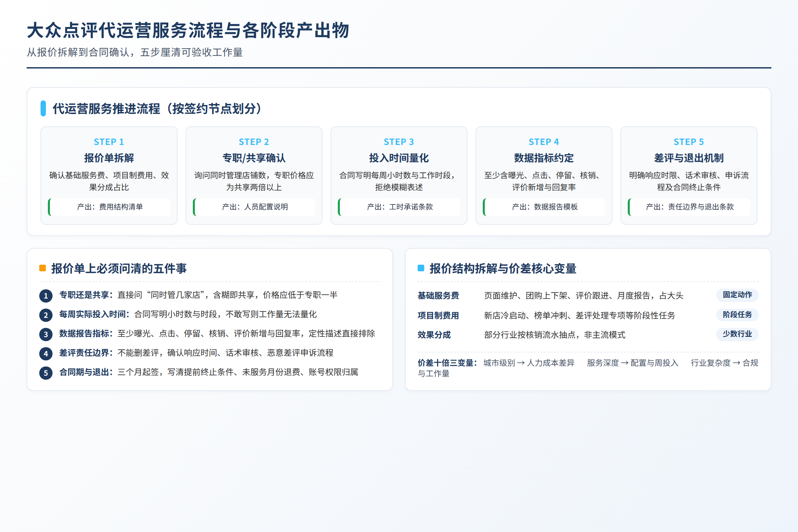Click the 产出：人员配置说明 box

pyautogui.click(x=254, y=207)
